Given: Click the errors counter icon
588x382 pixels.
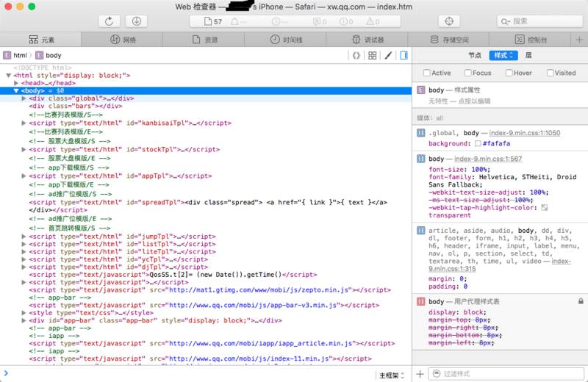Looking at the screenshot, I should coord(343,22).
